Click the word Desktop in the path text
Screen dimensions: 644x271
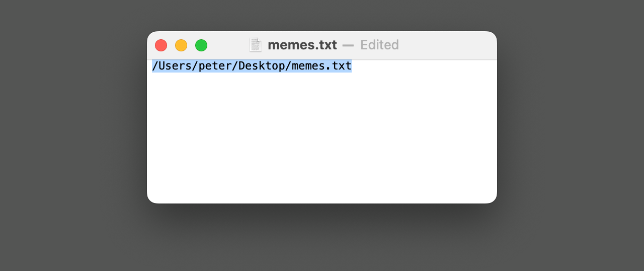click(262, 66)
